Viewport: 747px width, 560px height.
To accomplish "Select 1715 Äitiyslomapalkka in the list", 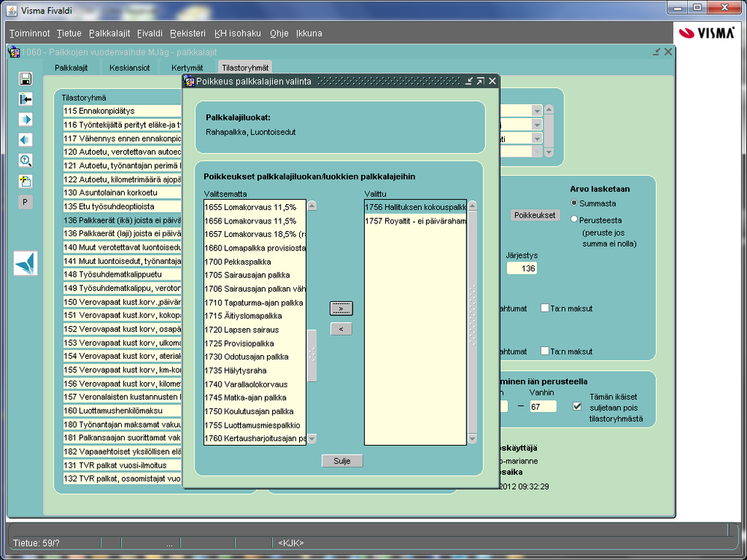I will pos(255,316).
